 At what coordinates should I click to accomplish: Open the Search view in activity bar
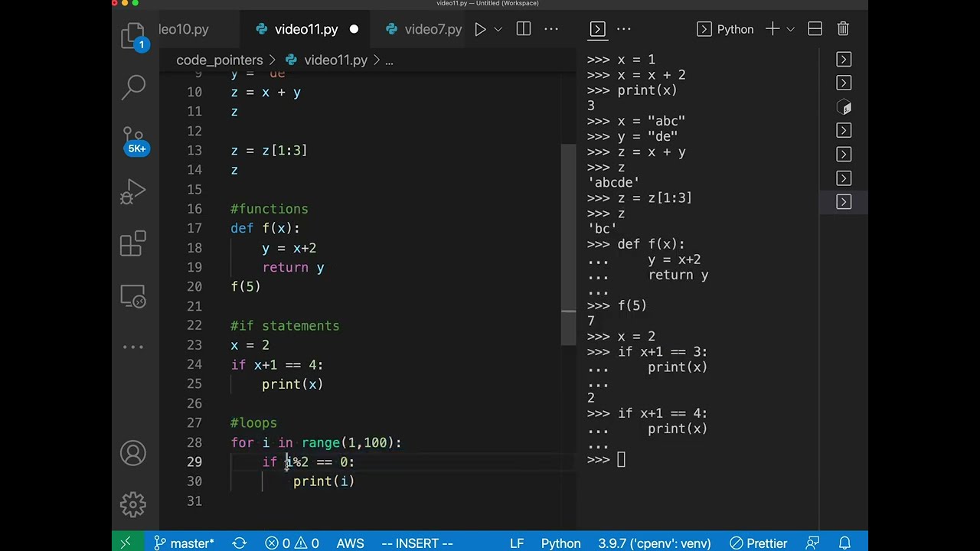point(134,87)
